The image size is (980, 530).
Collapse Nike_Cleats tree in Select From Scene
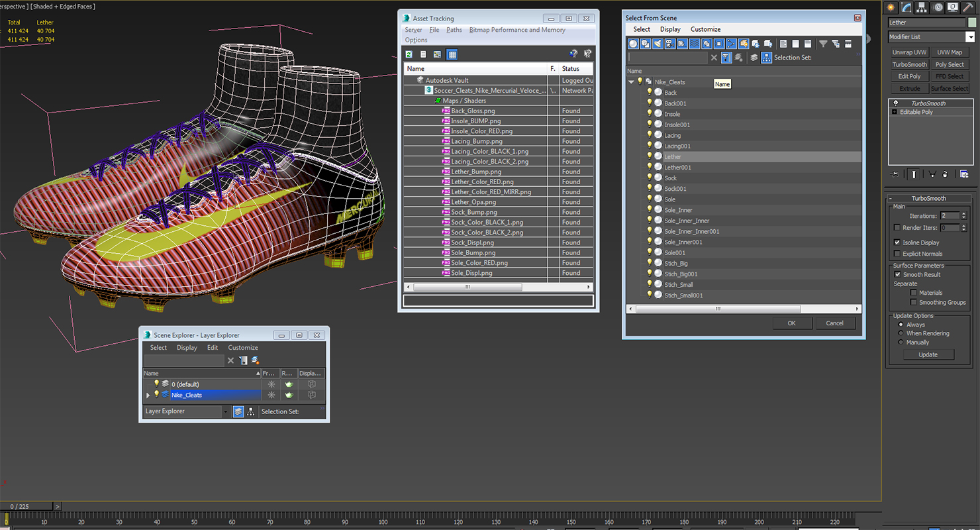631,82
